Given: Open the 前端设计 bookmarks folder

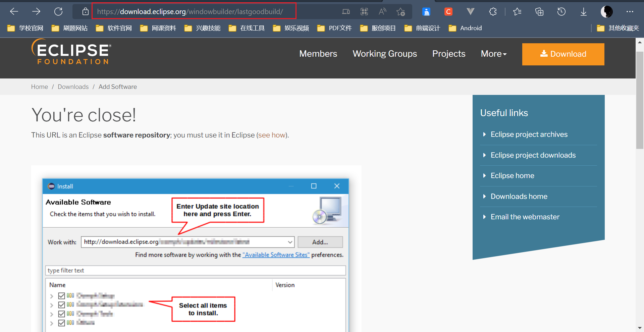Looking at the screenshot, I should (x=422, y=28).
